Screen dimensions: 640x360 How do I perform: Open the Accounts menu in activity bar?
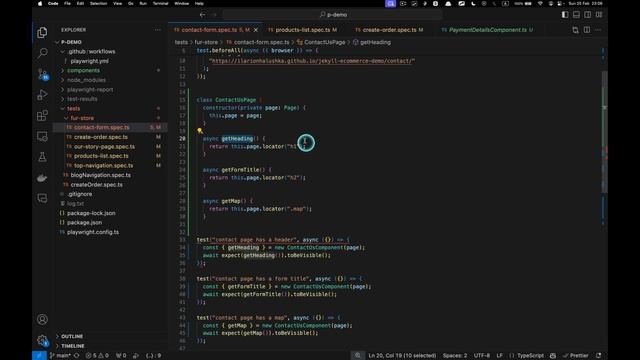tap(42, 319)
